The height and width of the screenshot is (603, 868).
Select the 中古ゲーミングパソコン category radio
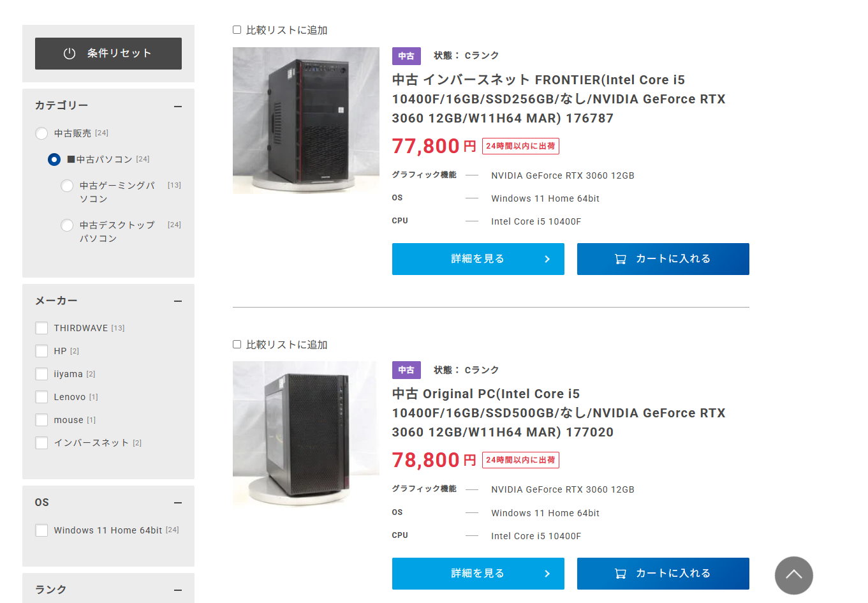(x=67, y=186)
